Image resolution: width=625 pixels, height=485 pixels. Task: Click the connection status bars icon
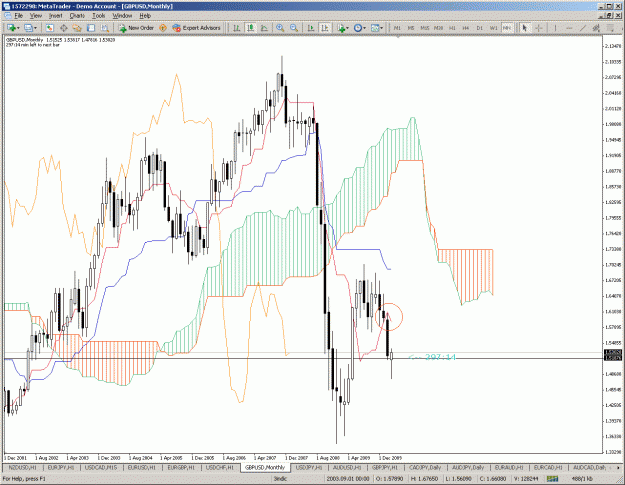click(x=552, y=478)
